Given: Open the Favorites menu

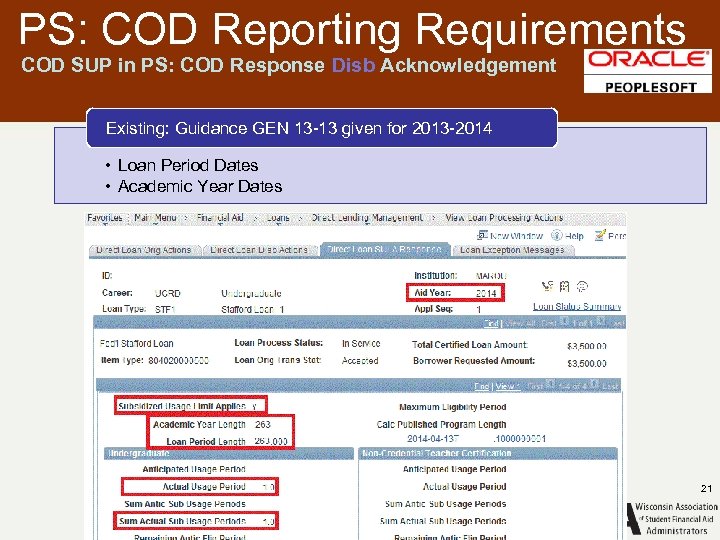Looking at the screenshot, I should [105, 218].
